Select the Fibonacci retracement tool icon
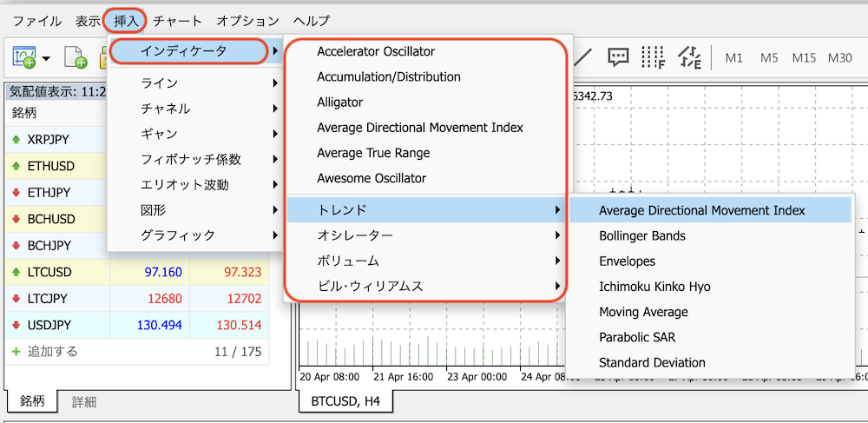 pyautogui.click(x=654, y=56)
